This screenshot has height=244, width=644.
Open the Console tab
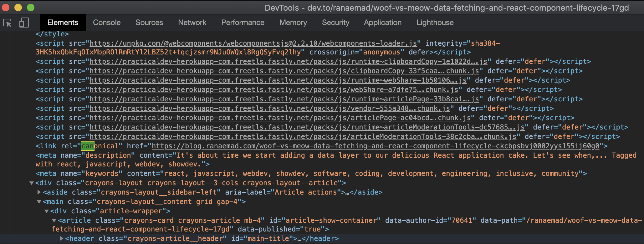pyautogui.click(x=107, y=23)
